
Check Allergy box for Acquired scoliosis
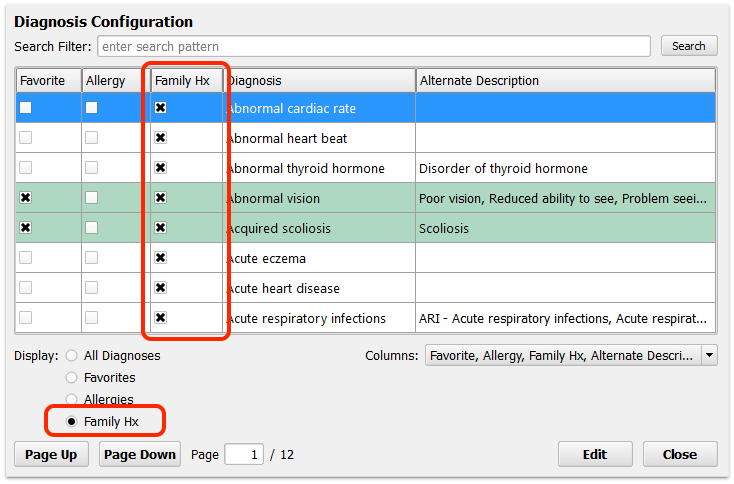[x=91, y=228]
